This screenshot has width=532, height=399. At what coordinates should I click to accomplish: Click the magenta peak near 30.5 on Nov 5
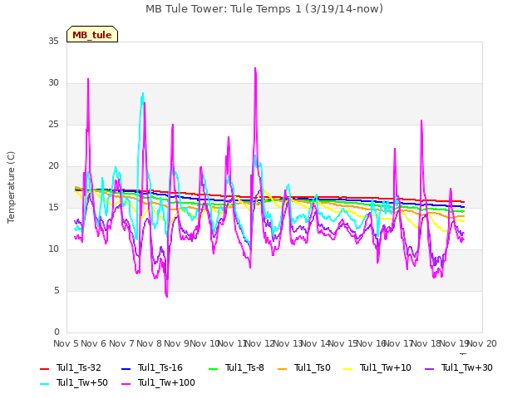88,79
